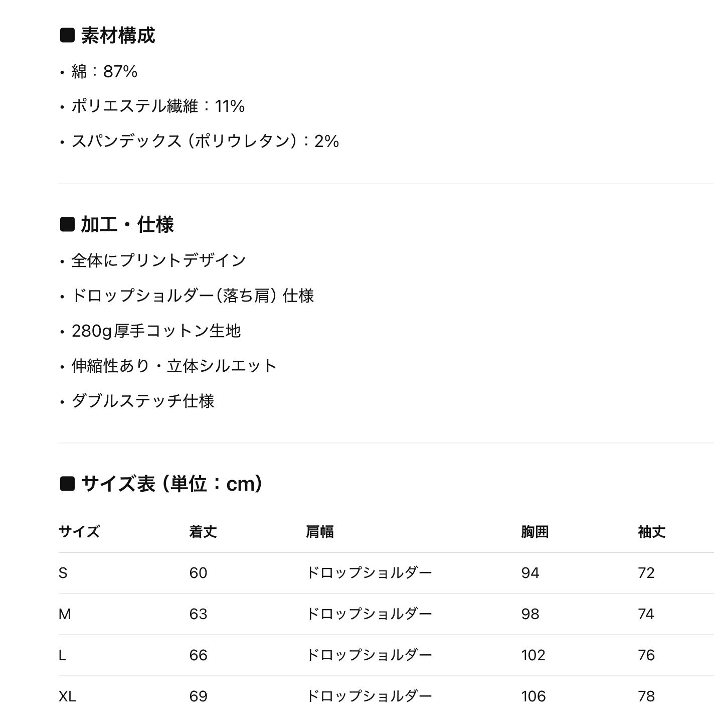This screenshot has height=728, width=714.
Task: Click the black square before 素材構成
Action: point(67,36)
